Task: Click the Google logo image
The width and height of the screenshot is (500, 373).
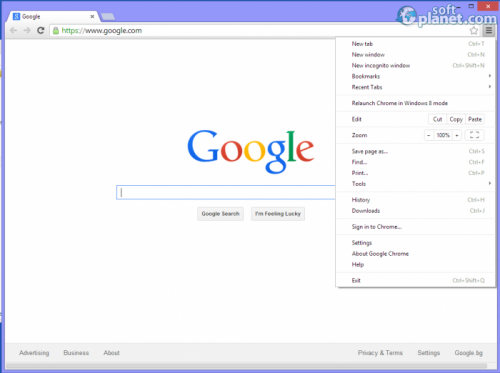Action: (251, 151)
